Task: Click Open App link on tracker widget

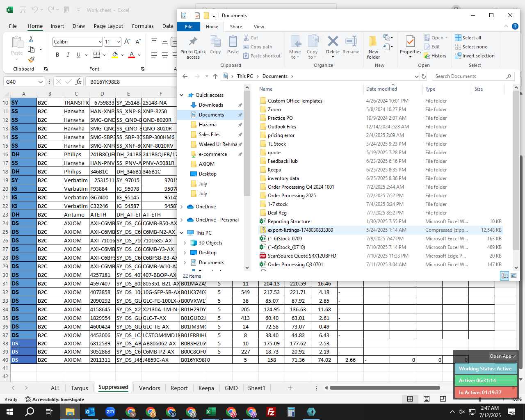Action: 502,356
